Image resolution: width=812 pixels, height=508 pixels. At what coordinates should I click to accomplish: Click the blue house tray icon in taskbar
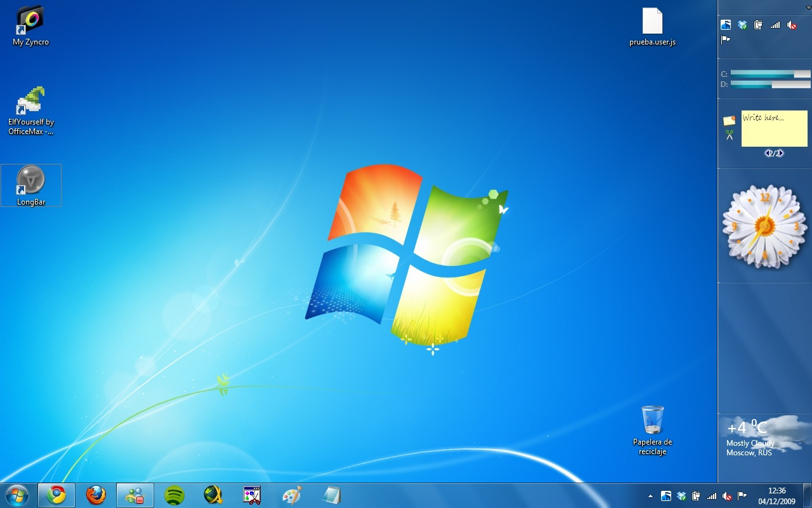(665, 496)
